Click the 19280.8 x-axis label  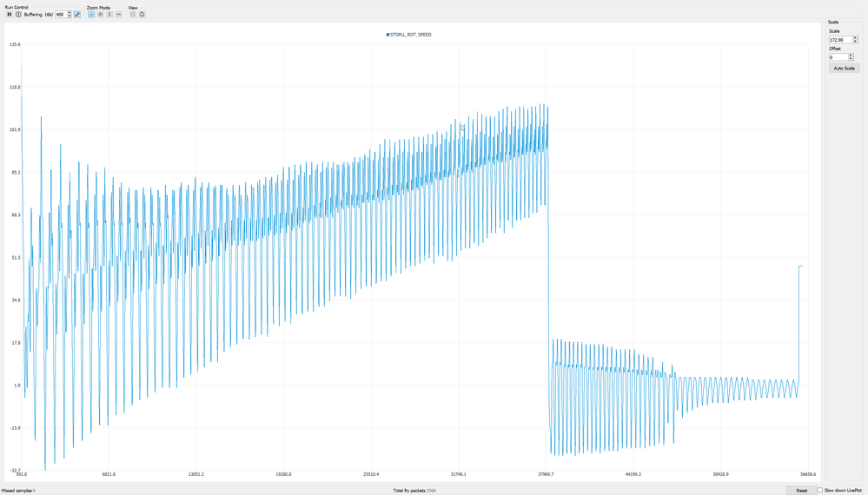point(283,474)
